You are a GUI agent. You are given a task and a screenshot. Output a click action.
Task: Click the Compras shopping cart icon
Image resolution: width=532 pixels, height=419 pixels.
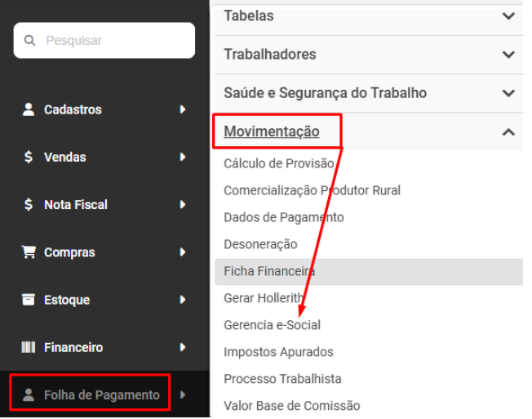point(28,252)
